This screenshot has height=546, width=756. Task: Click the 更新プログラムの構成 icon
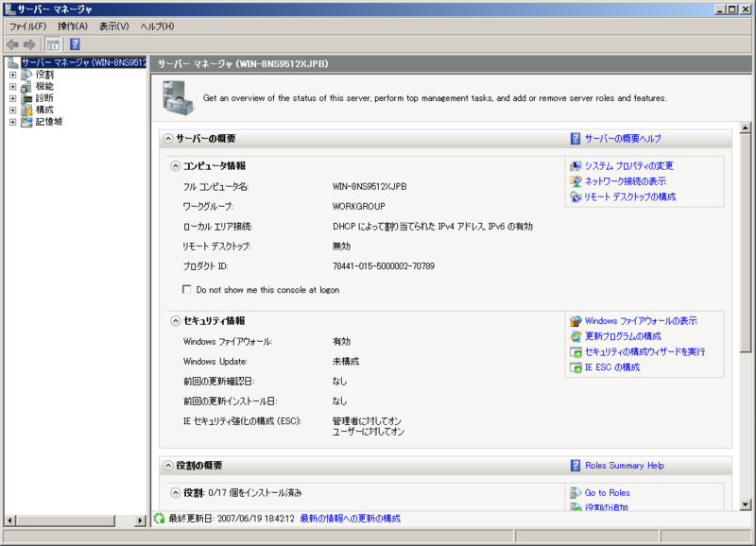(576, 336)
